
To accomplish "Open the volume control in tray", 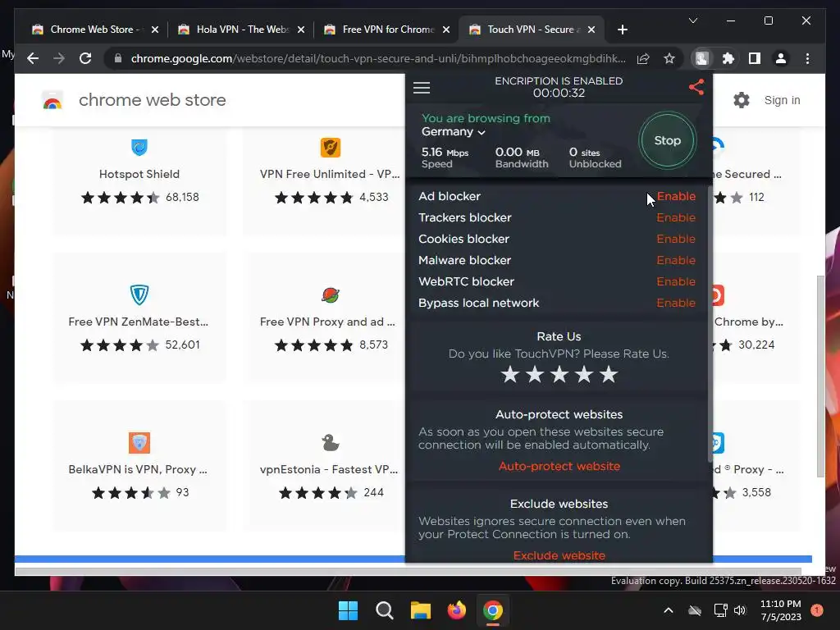I will click(x=740, y=610).
